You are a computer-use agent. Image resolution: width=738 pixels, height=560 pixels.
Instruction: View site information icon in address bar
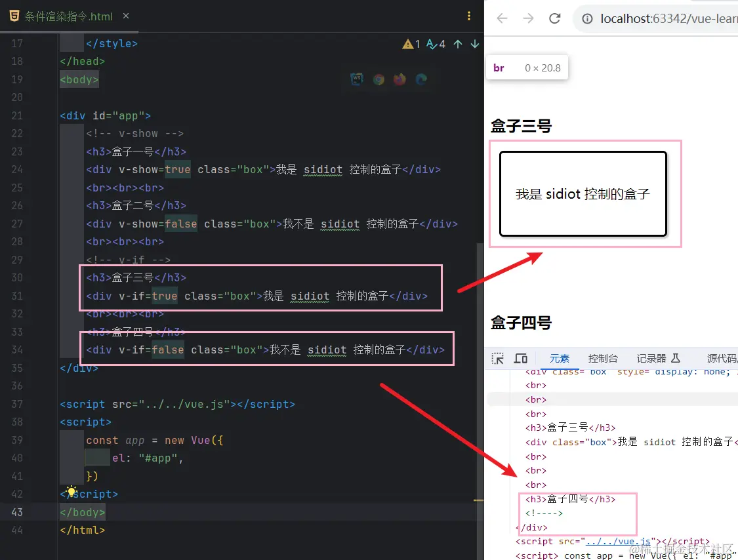coord(587,19)
